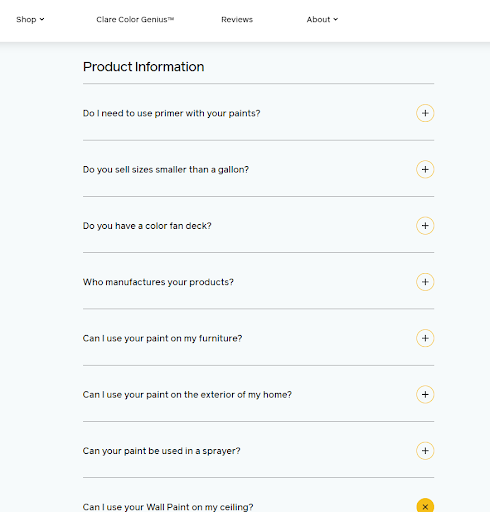490x512 pixels.
Task: Collapse ceiling question with yellow X icon
Action: click(425, 506)
